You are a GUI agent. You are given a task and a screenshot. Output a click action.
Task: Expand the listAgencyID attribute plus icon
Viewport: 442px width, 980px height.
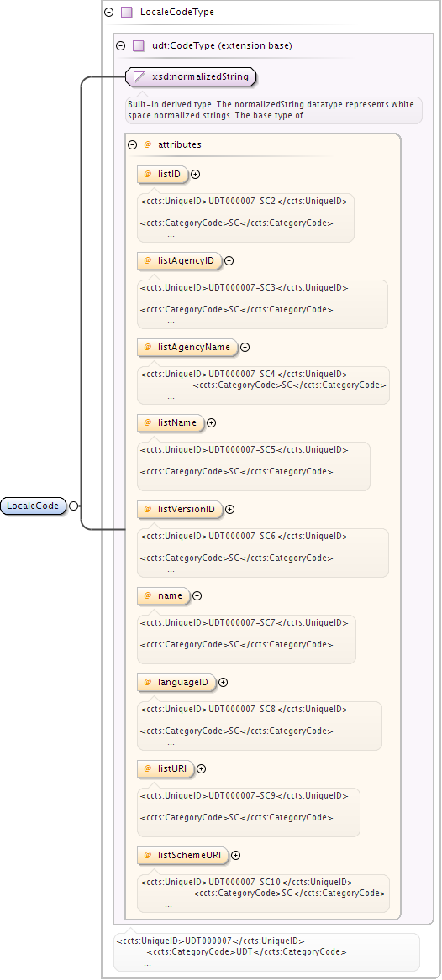pos(229,260)
